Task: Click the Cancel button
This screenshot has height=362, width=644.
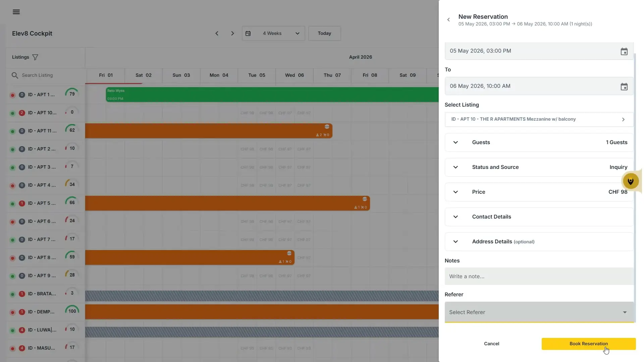Action: click(491, 344)
